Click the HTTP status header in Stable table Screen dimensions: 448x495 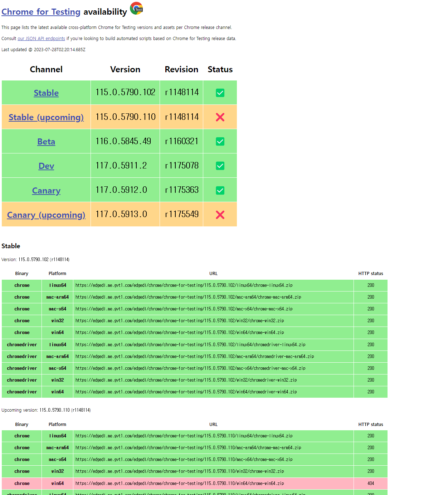[x=371, y=274]
